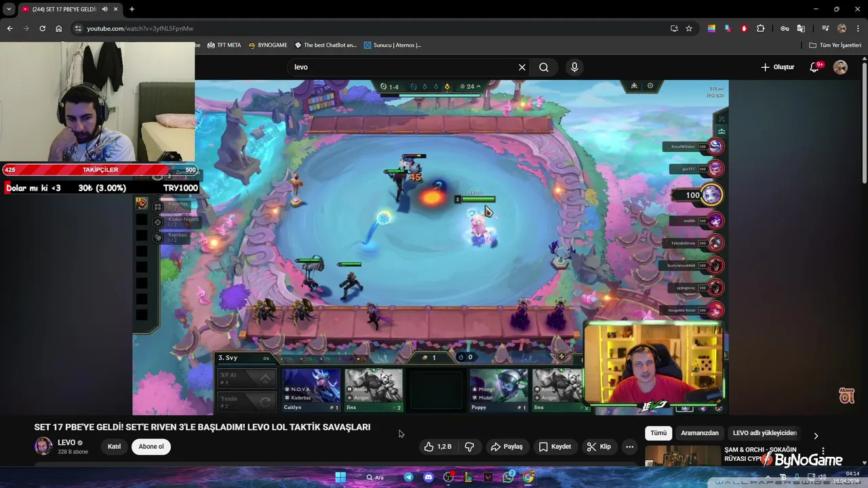Open the Sunucu Aternos bookmark
The width and height of the screenshot is (868, 488).
click(392, 45)
